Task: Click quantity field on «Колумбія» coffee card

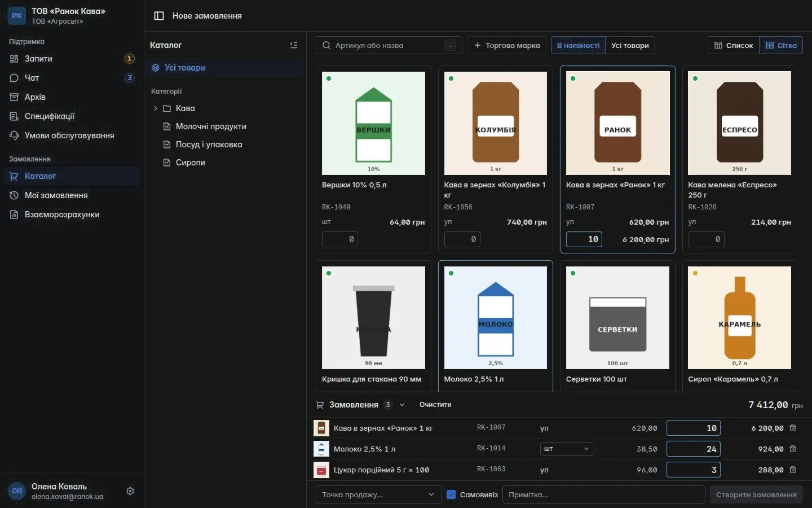Action: coord(462,239)
